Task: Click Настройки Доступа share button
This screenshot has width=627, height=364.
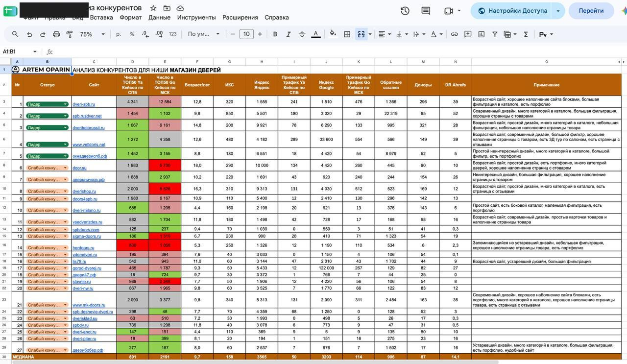Action: coord(512,11)
